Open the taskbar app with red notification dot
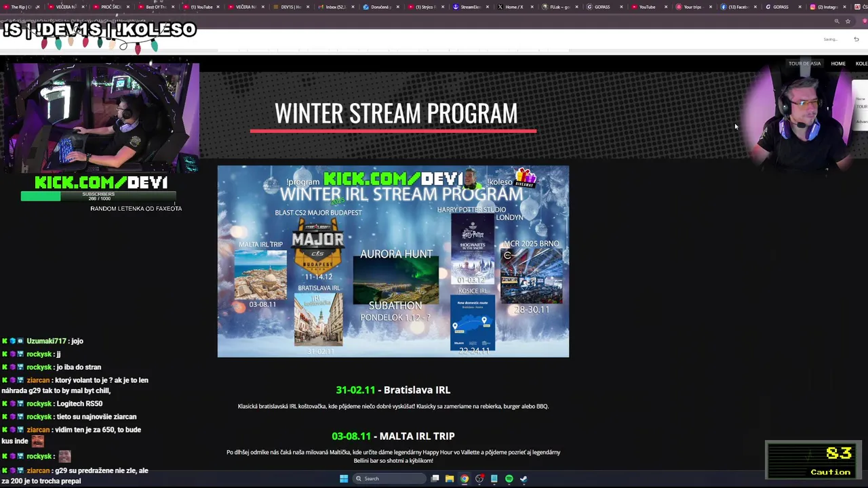 [479, 479]
